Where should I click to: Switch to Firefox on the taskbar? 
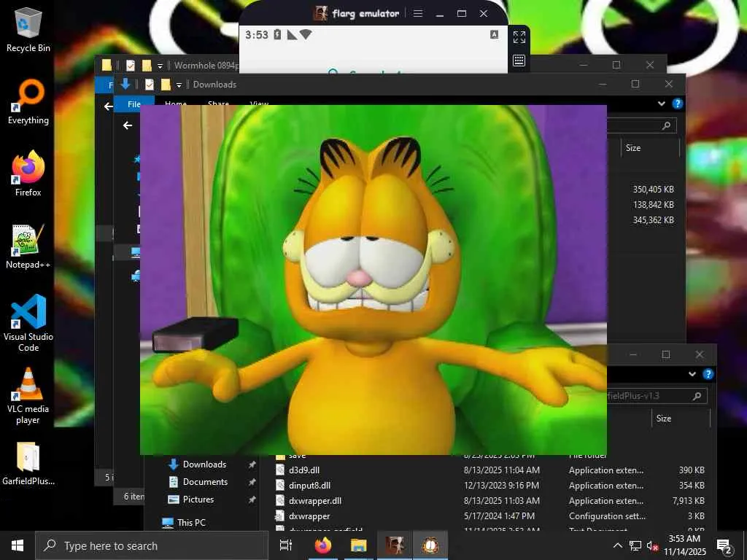(x=322, y=545)
